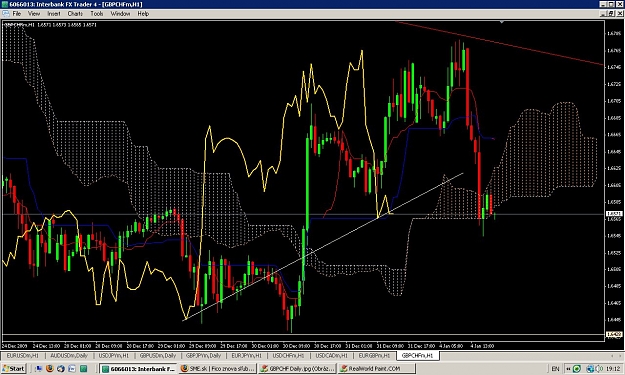Image resolution: width=625 pixels, height=375 pixels.
Task: Switch to GBPCHF Daily.jpg taskbar button
Action: coord(297,369)
